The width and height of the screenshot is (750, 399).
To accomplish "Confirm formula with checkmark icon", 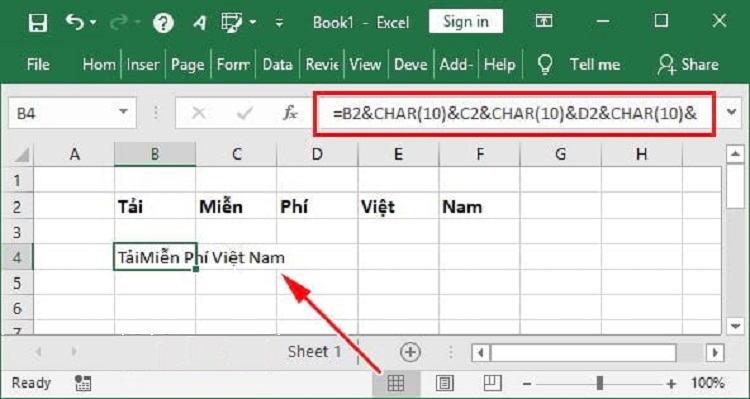I will pos(245,113).
